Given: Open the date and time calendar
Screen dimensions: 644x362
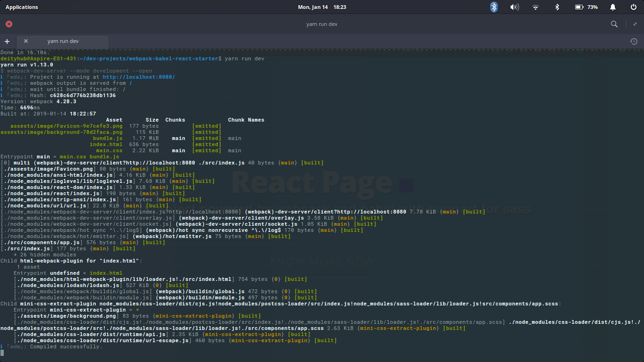Looking at the screenshot, I should [322, 7].
